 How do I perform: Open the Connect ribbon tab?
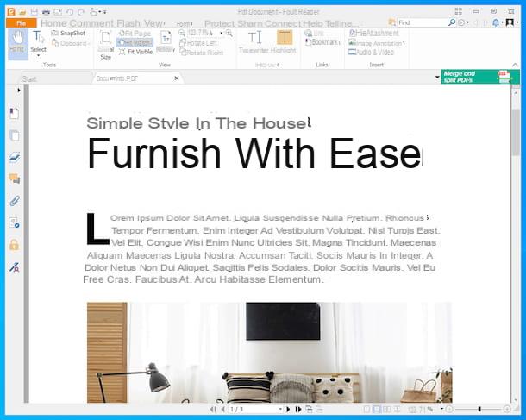pos(283,23)
